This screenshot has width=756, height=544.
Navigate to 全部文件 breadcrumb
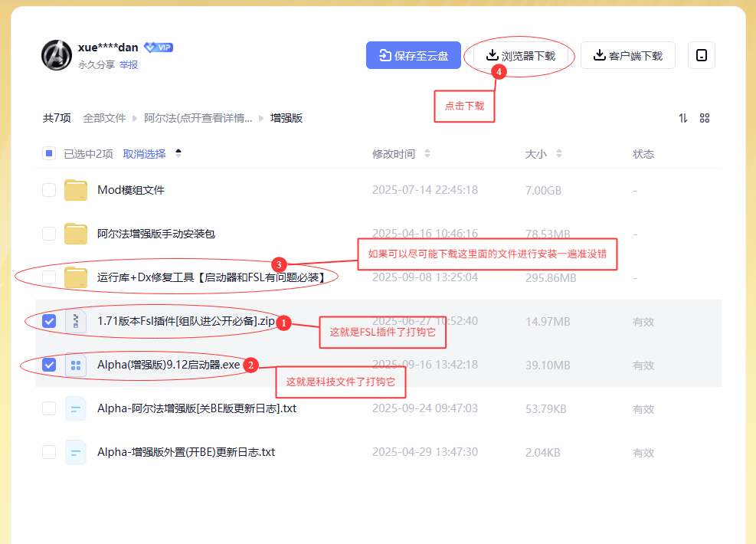pos(104,118)
